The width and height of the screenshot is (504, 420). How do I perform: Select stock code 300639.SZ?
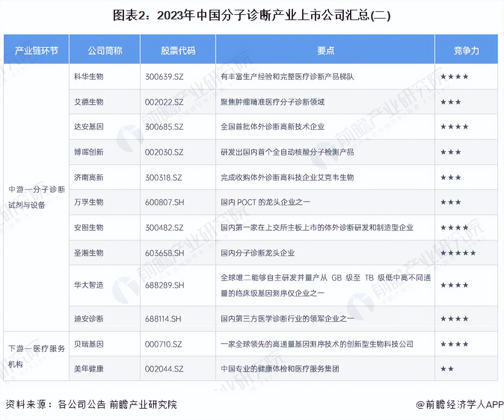164,77
